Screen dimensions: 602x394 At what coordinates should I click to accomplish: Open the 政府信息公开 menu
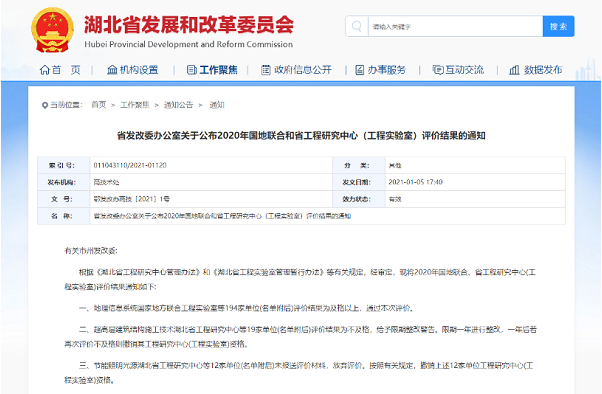coord(303,70)
